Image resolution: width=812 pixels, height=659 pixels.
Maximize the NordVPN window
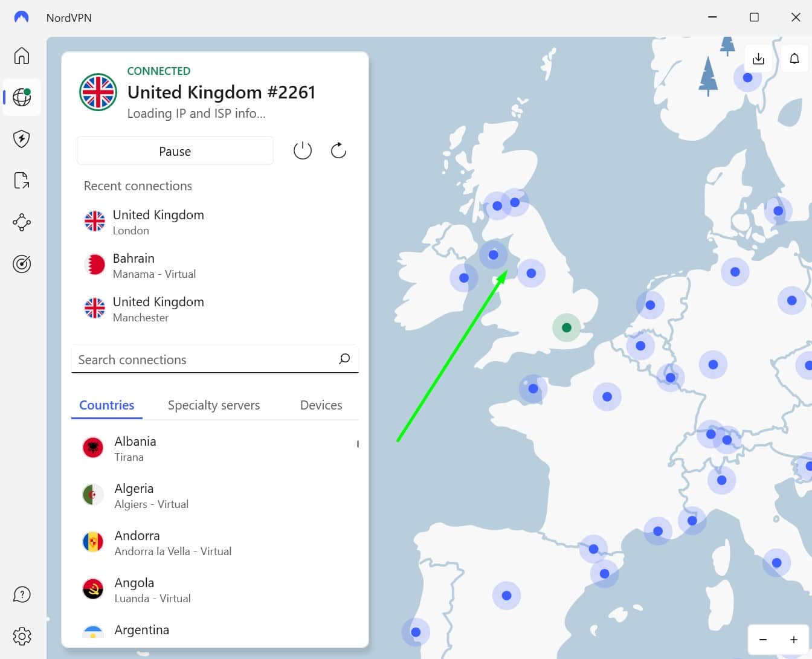click(754, 18)
